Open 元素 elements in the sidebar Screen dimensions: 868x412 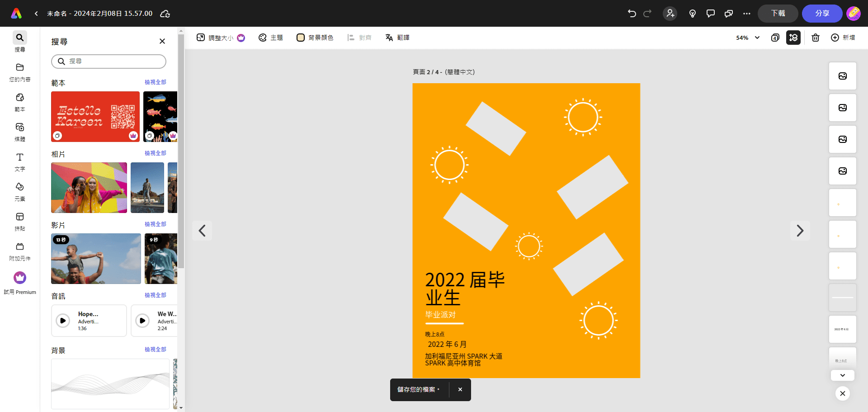pyautogui.click(x=20, y=192)
